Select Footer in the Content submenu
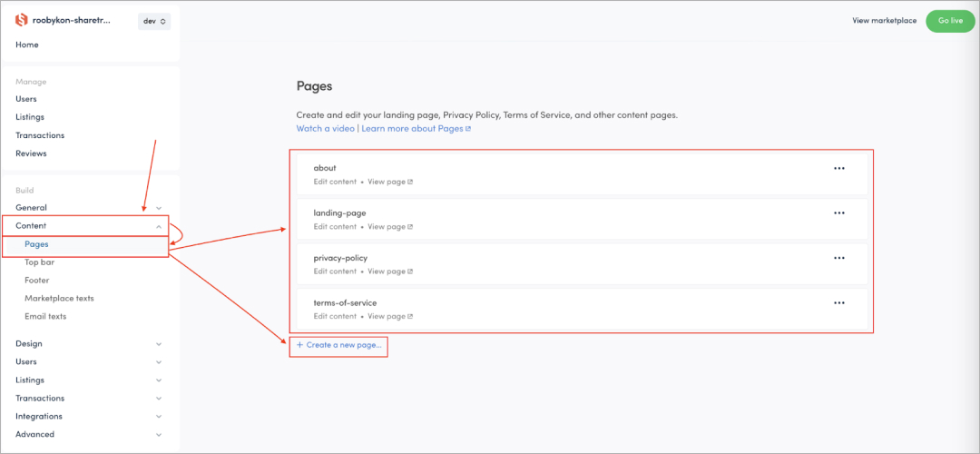The width and height of the screenshot is (980, 454). pos(37,281)
